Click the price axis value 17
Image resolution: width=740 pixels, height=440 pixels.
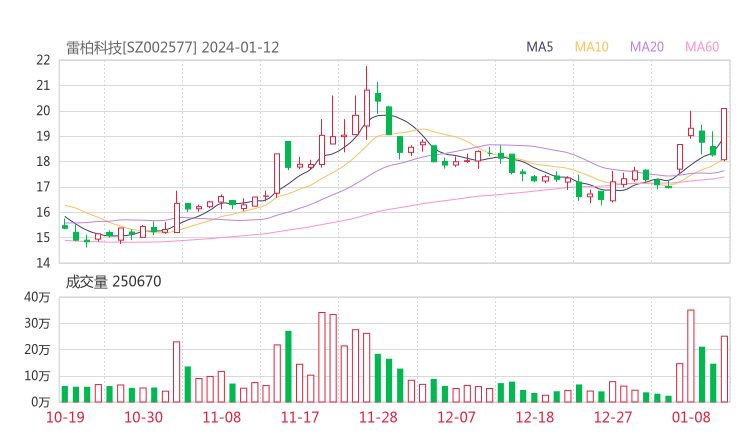(x=43, y=187)
